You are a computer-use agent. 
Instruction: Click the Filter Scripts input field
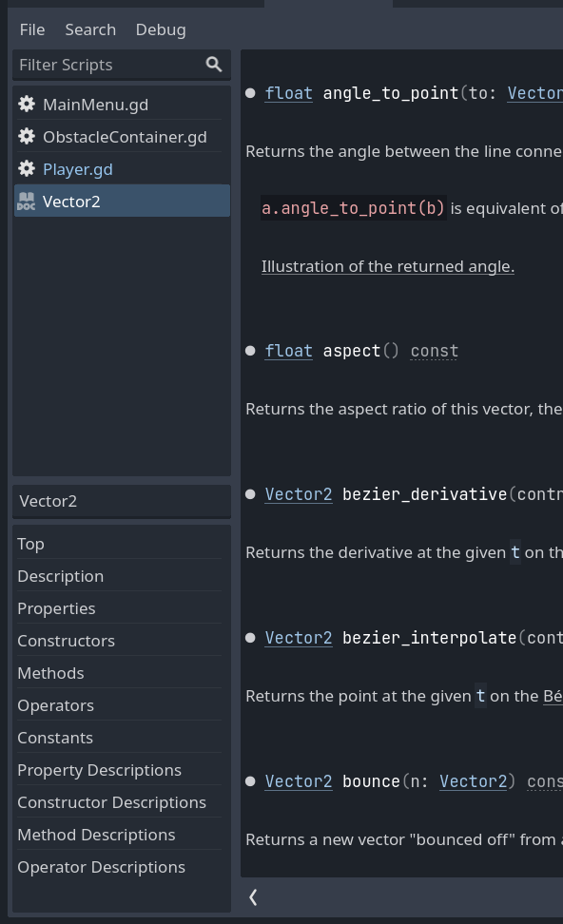pos(105,64)
